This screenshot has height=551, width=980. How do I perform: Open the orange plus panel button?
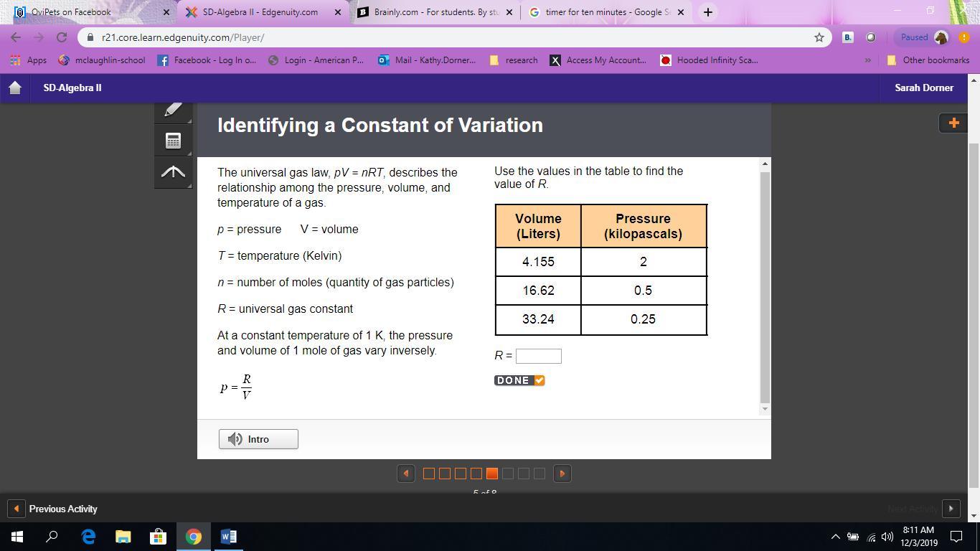point(953,123)
